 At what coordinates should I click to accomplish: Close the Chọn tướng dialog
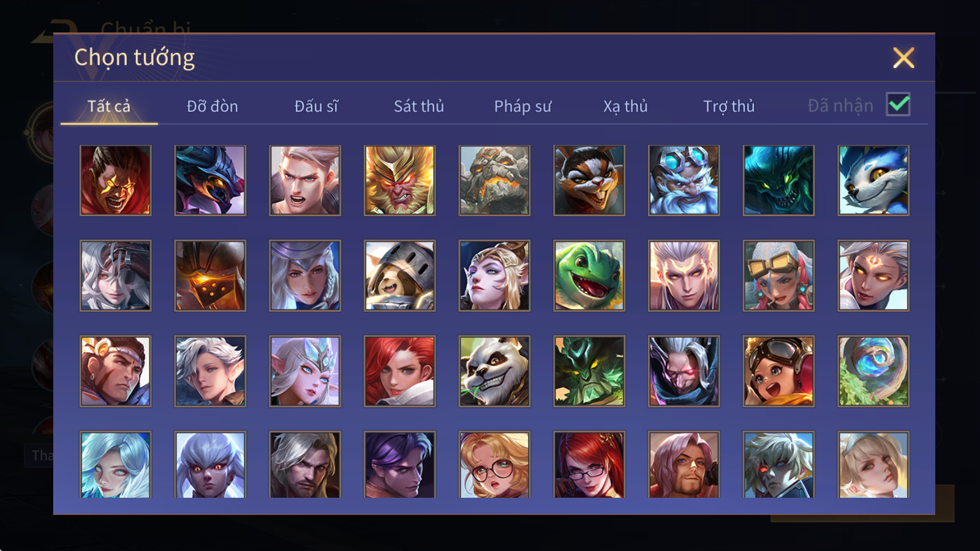(903, 58)
